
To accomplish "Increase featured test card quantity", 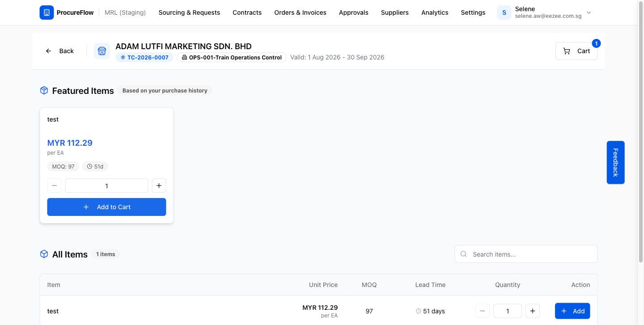I will [159, 186].
